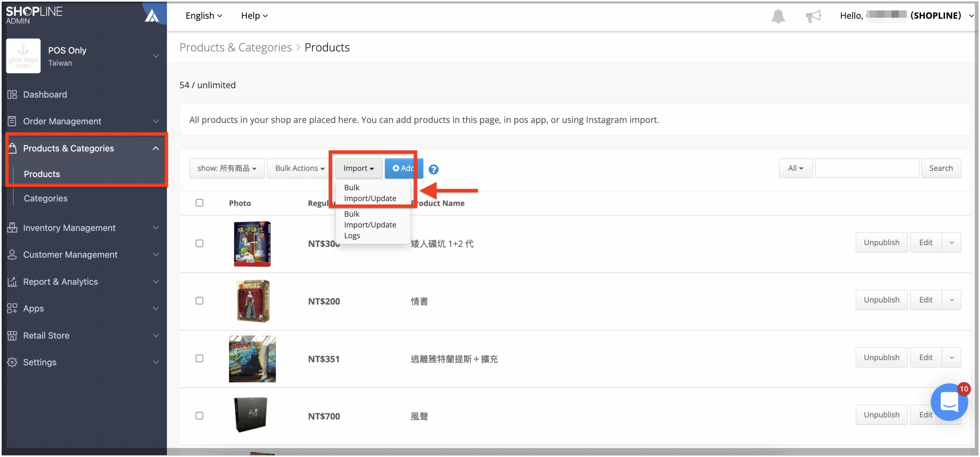Click the Products & Categories breadcrumb link
980x457 pixels.
pyautogui.click(x=235, y=48)
